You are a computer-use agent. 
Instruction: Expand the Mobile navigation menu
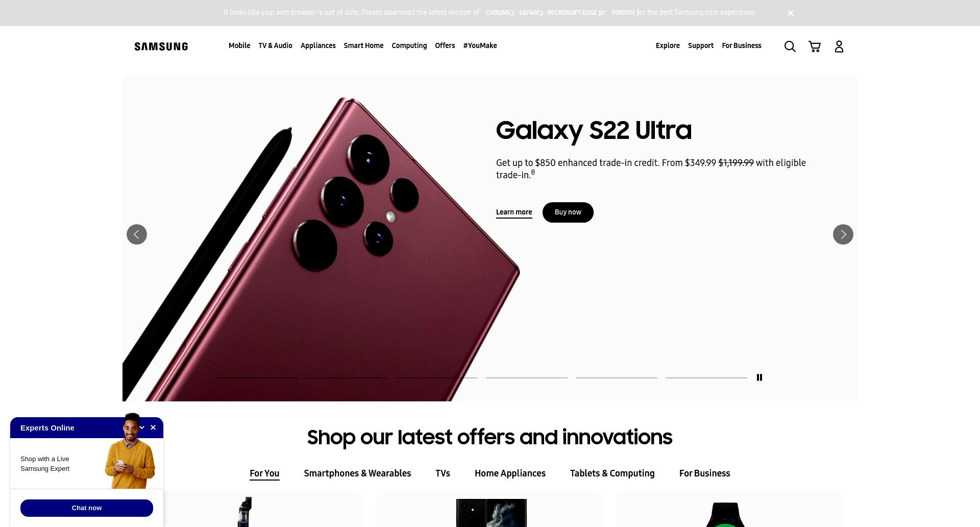(239, 45)
